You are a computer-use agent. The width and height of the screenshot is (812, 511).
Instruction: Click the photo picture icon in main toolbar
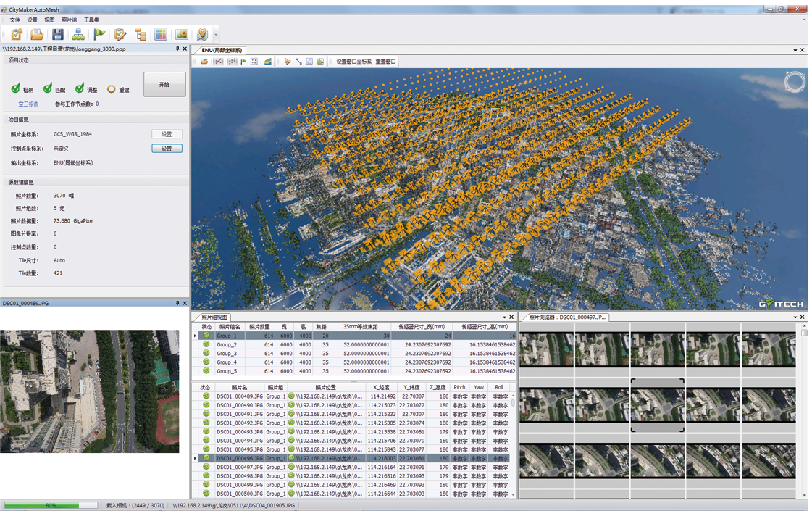[182, 34]
